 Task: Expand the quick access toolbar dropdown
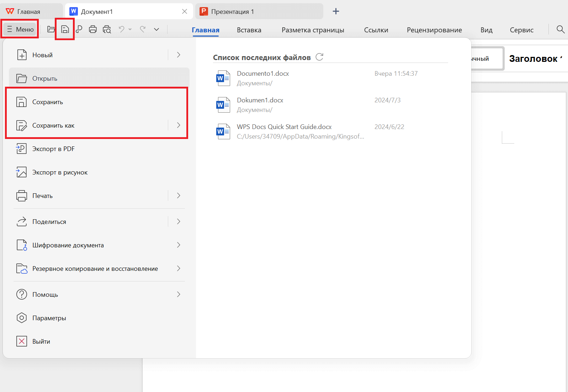pos(156,29)
